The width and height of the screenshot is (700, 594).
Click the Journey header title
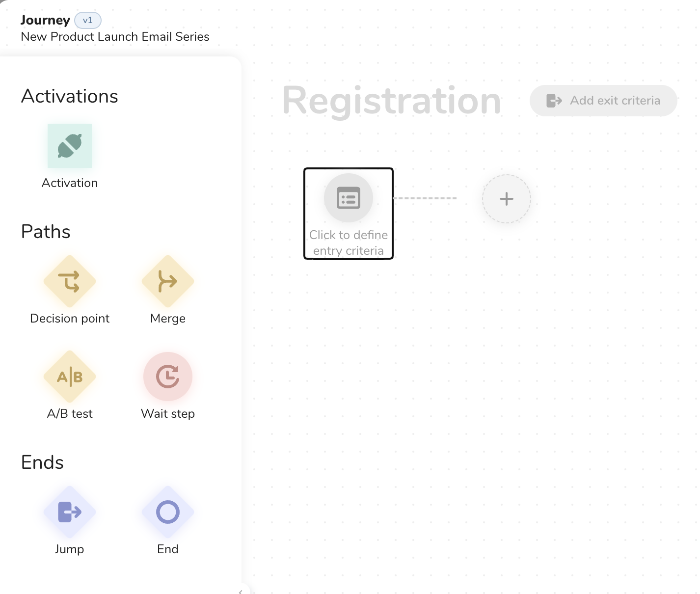(x=45, y=20)
